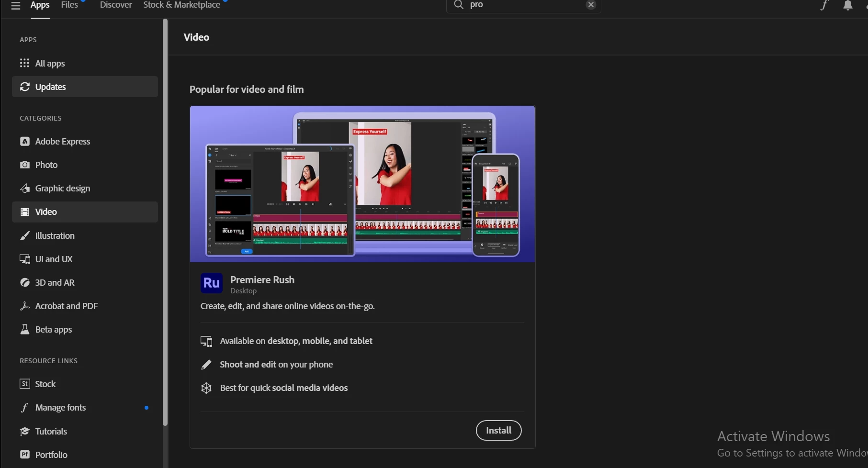Image resolution: width=868 pixels, height=468 pixels.
Task: Open the Beta apps category
Action: tap(85, 329)
